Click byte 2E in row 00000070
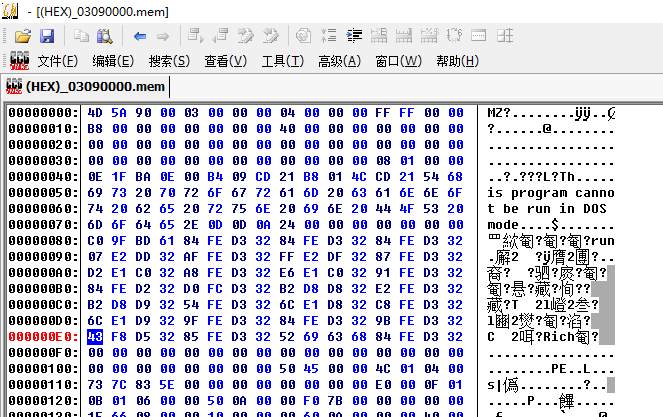Screen dimensions: 663x417 pyautogui.click(x=191, y=225)
